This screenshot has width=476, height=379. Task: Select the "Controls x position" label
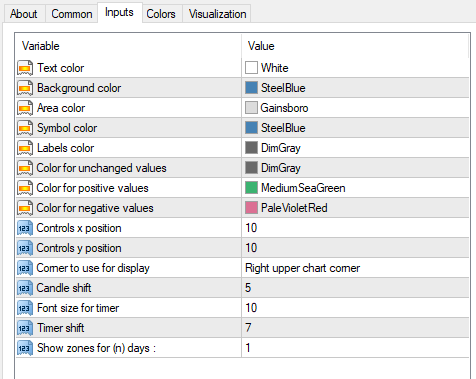(79, 228)
